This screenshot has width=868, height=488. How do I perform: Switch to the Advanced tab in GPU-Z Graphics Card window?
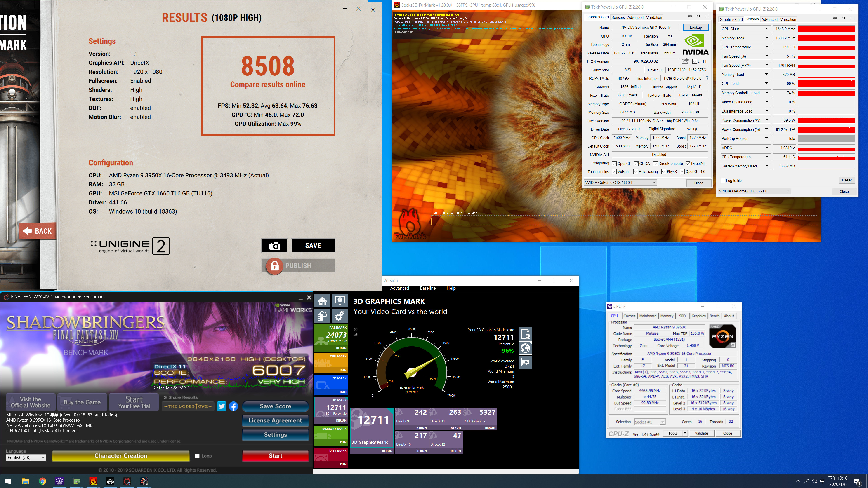(x=635, y=17)
